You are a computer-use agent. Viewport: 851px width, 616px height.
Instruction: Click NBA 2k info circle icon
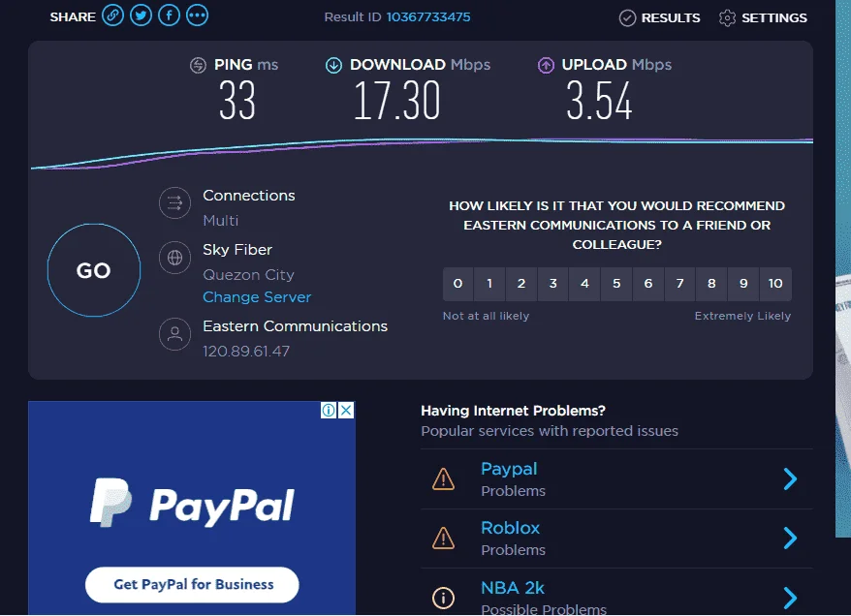tap(443, 599)
